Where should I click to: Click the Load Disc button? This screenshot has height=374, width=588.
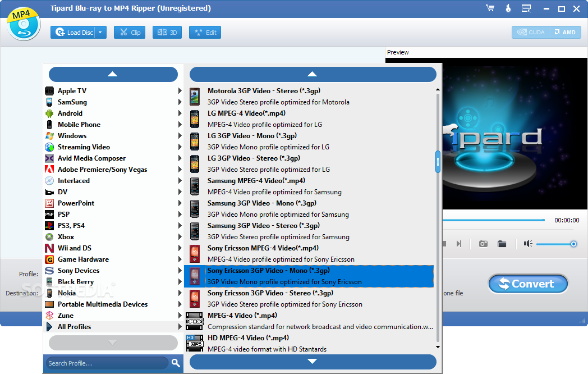(74, 33)
